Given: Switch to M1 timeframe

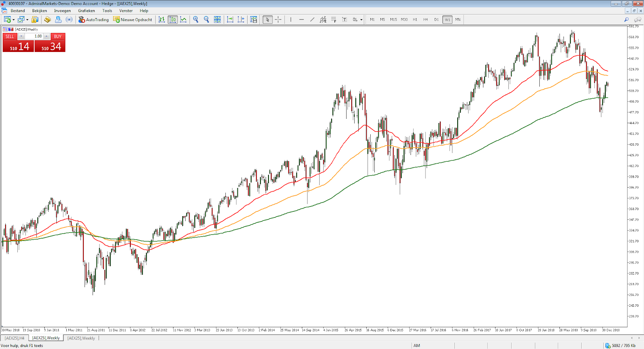Looking at the screenshot, I should pyautogui.click(x=372, y=19).
